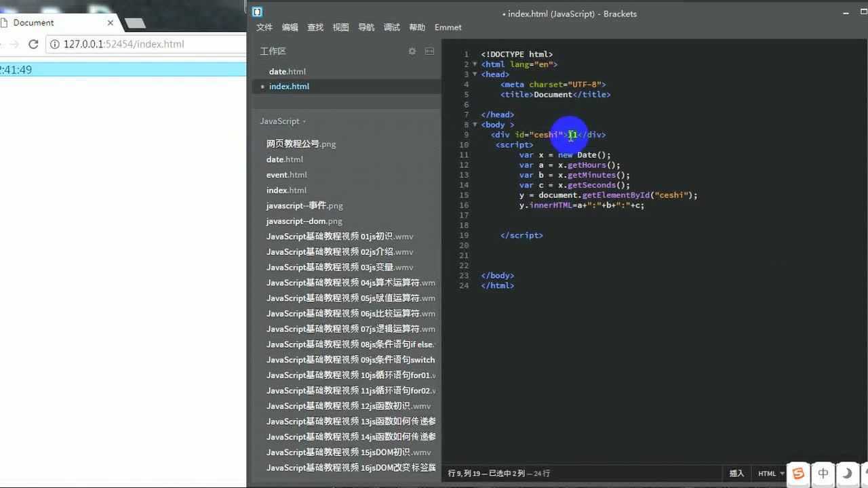Click the Sogou input method S icon
Viewport: 868px width, 488px height.
(x=798, y=473)
